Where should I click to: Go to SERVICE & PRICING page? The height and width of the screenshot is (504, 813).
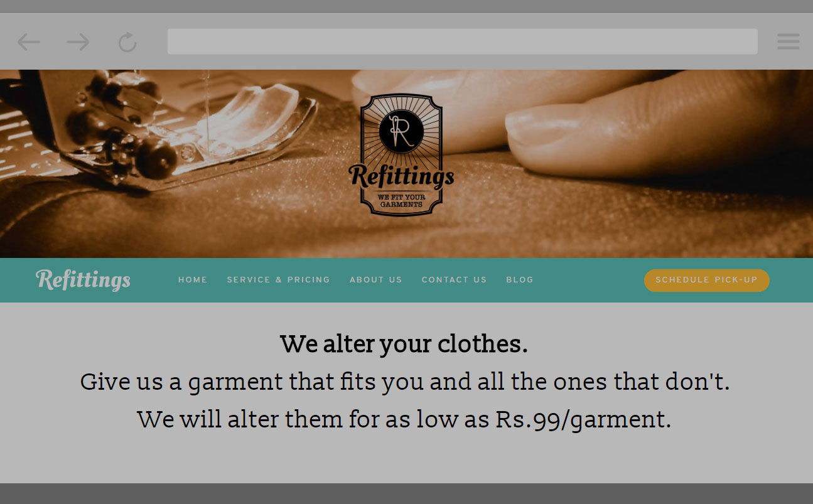coord(278,280)
